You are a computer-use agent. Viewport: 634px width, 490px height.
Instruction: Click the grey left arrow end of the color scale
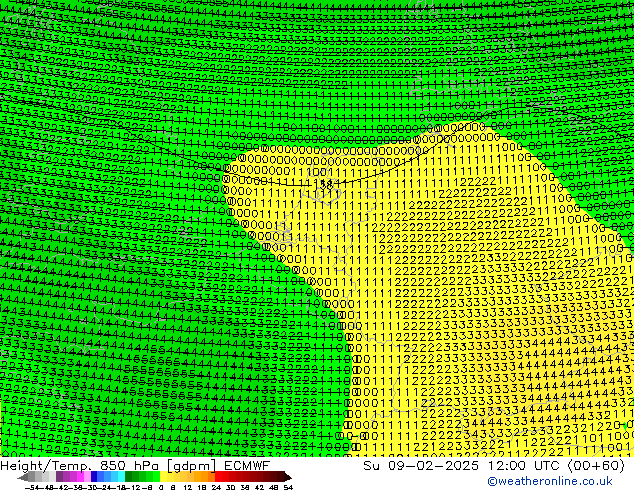pos(23,477)
